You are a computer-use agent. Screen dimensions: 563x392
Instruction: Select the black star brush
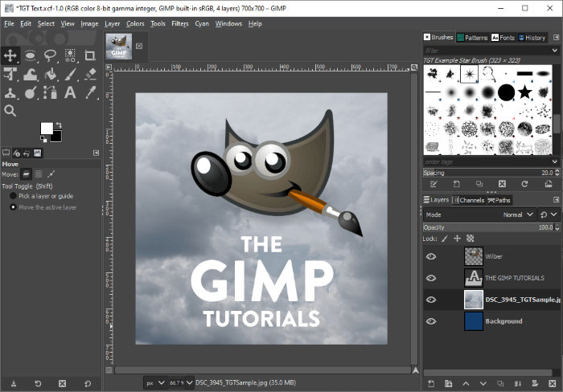click(524, 92)
